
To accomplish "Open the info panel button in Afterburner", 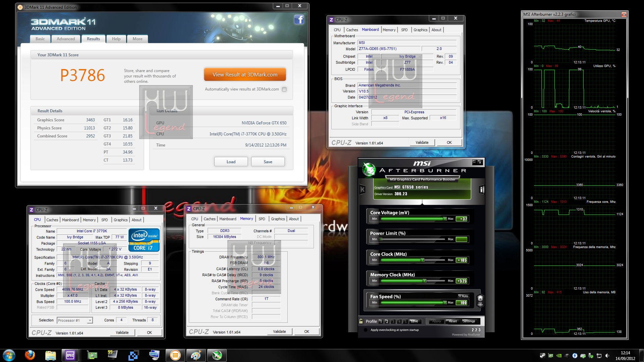I will coord(482,189).
